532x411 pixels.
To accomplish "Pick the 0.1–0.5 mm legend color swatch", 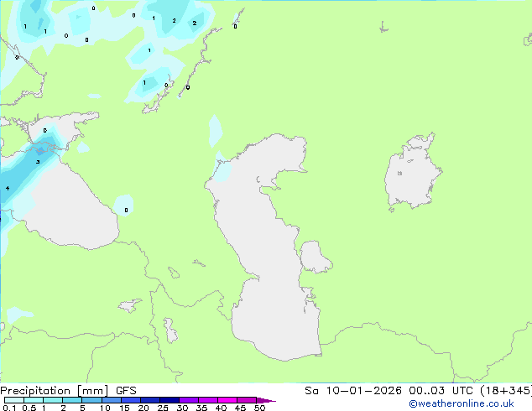I will tap(14, 400).
